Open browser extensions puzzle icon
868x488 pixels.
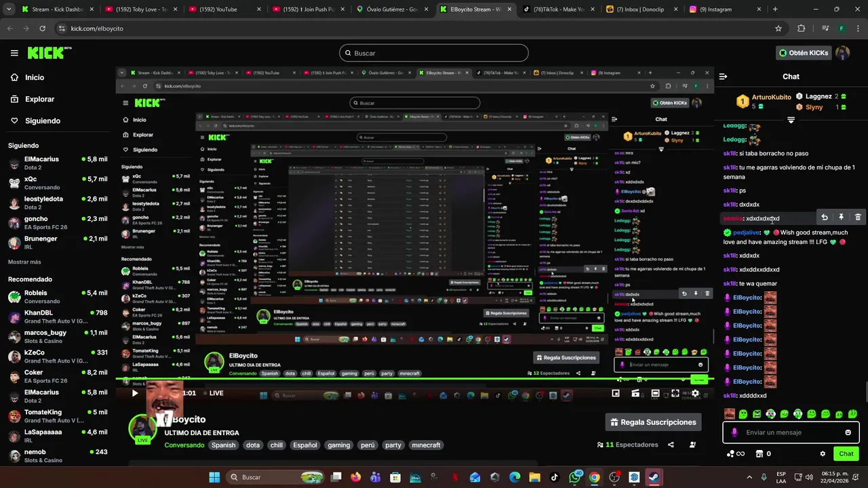[802, 28]
